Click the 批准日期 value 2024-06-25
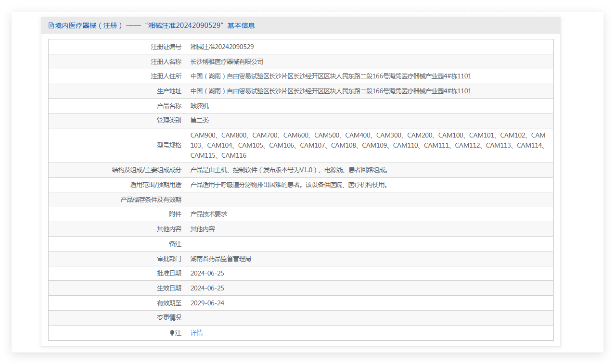615x364 pixels. (207, 273)
